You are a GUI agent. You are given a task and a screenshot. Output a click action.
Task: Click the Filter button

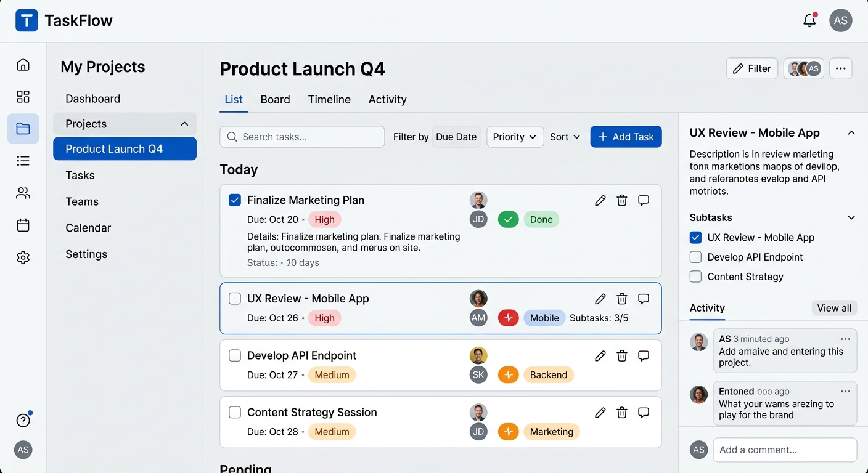pyautogui.click(x=751, y=68)
